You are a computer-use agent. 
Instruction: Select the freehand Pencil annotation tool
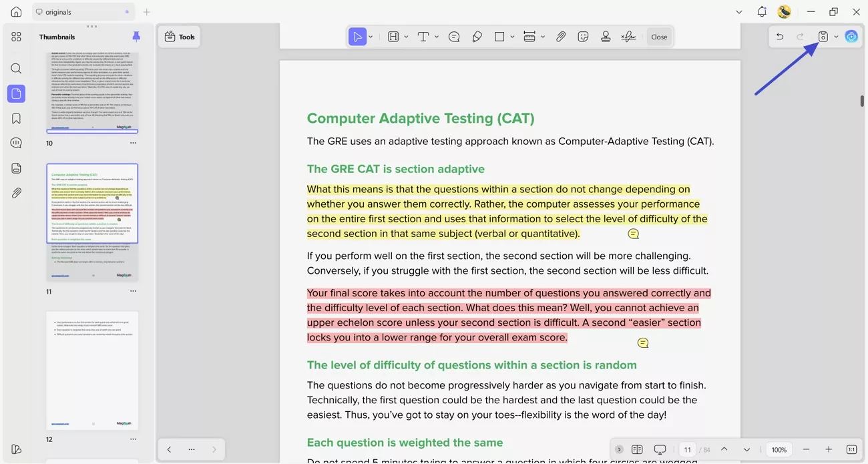477,37
